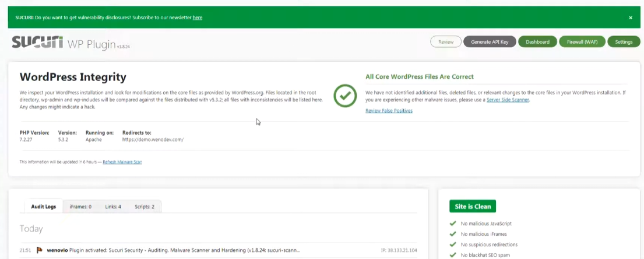Click checkmark beside No malicious JavaScript

[x=453, y=223]
